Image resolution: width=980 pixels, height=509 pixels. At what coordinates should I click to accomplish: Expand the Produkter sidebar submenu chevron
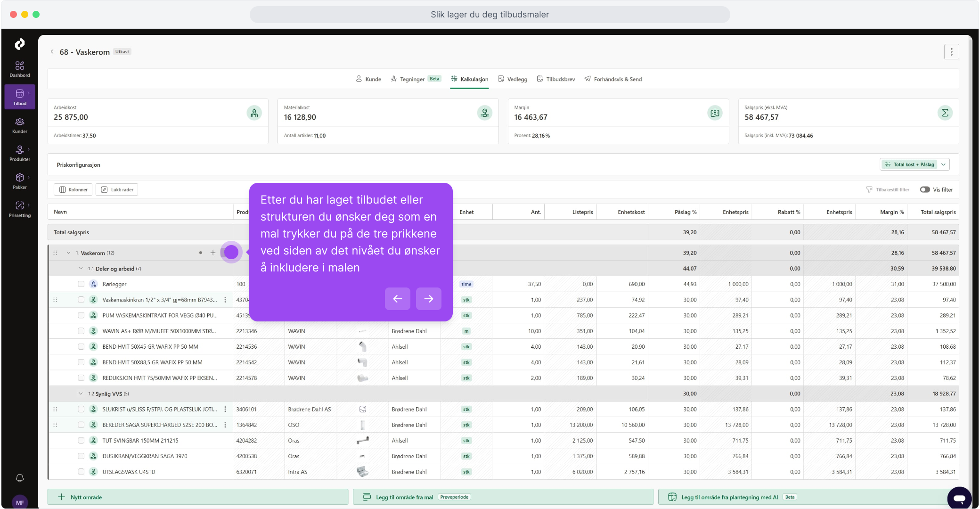pos(29,149)
